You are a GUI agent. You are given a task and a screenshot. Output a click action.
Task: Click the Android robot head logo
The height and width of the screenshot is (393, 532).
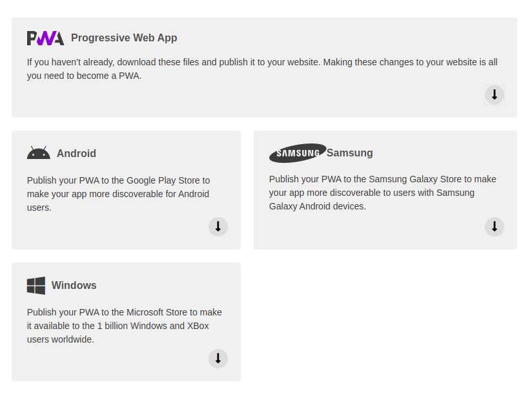39,153
